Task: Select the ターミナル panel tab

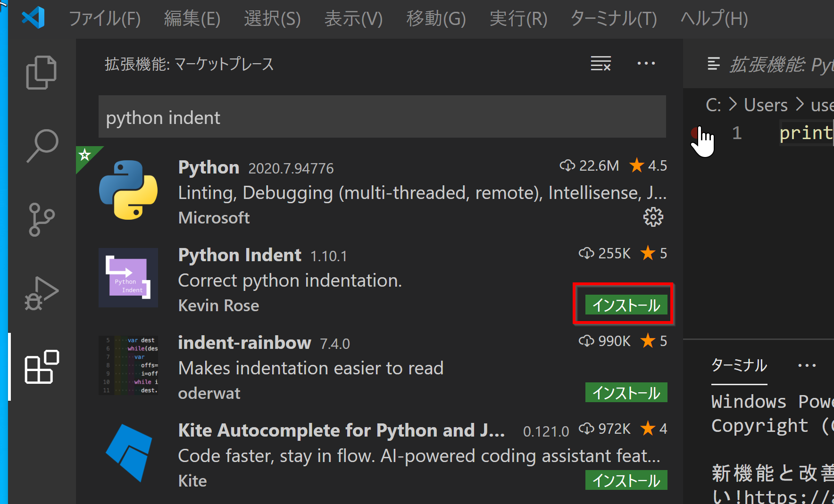Action: 739,365
